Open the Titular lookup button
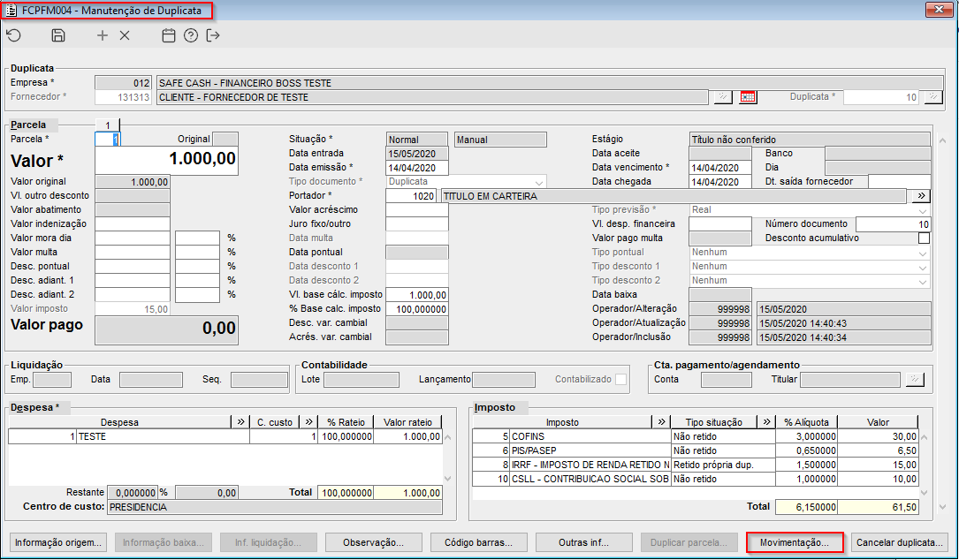 click(x=914, y=380)
